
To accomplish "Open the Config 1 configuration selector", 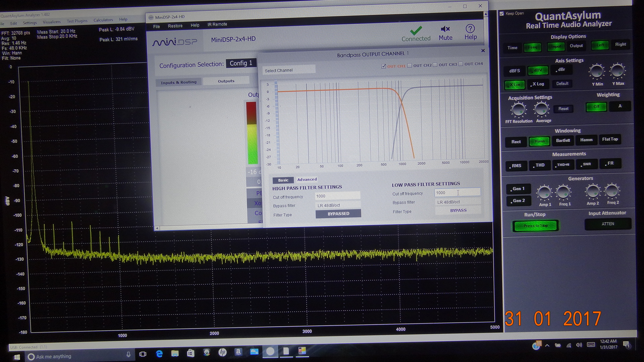I will click(241, 63).
